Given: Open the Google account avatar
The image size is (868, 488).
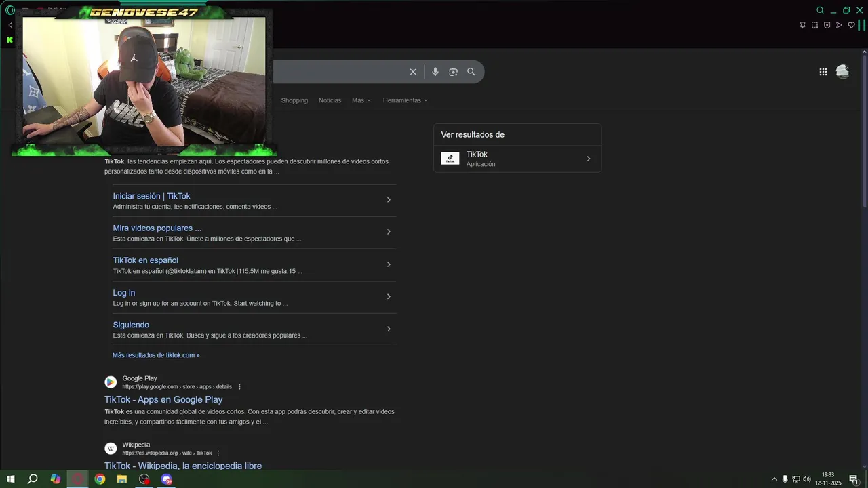Looking at the screenshot, I should tap(843, 72).
